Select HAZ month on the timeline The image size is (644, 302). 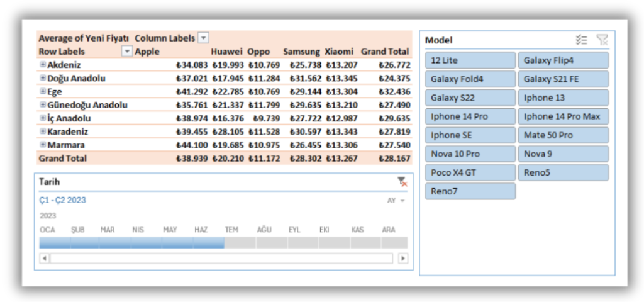click(x=209, y=242)
